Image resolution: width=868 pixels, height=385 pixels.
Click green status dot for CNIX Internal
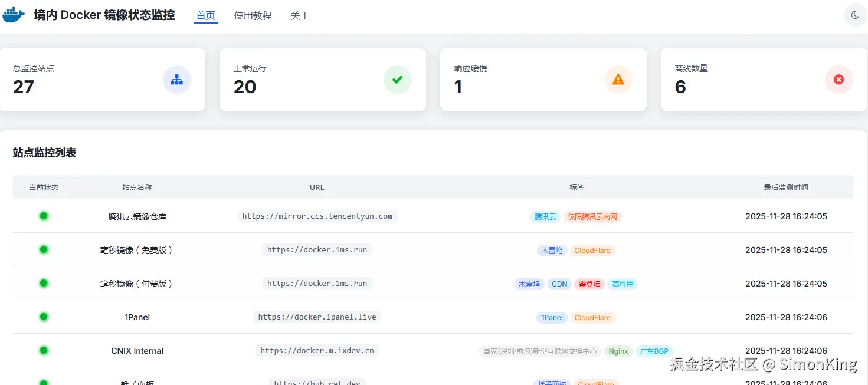click(x=44, y=350)
